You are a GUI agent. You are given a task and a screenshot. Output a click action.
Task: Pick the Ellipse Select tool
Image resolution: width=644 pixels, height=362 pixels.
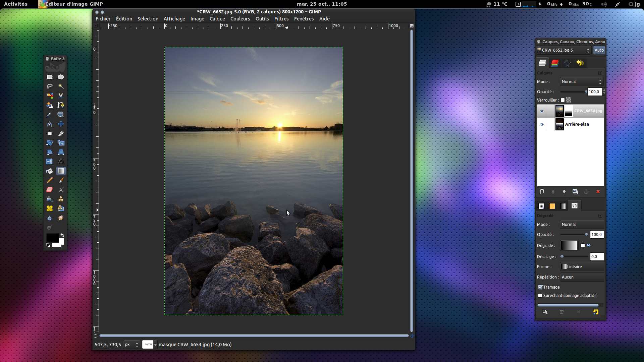coord(61,77)
